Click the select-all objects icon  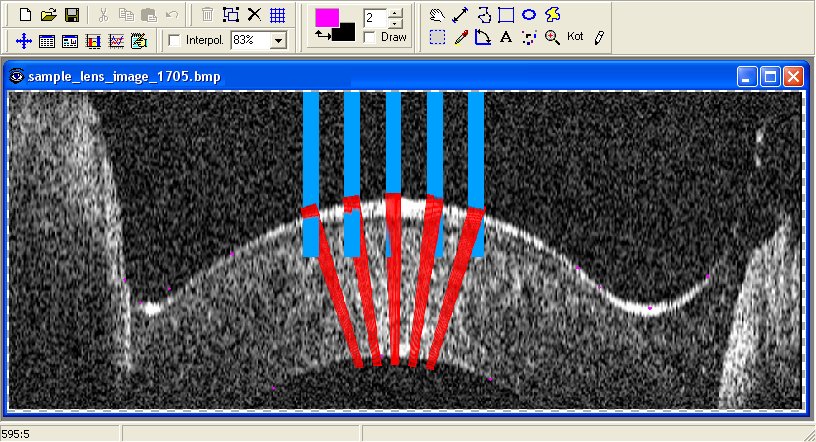(231, 15)
